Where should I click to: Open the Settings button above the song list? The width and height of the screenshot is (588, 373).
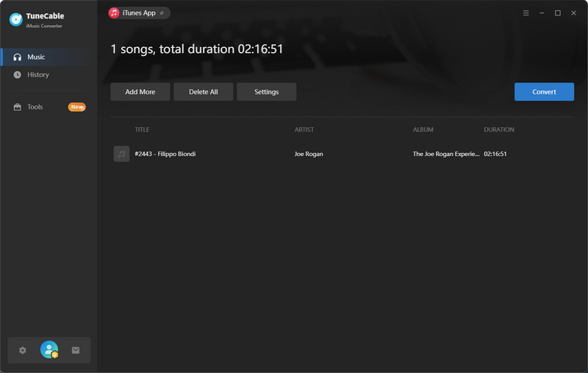266,92
